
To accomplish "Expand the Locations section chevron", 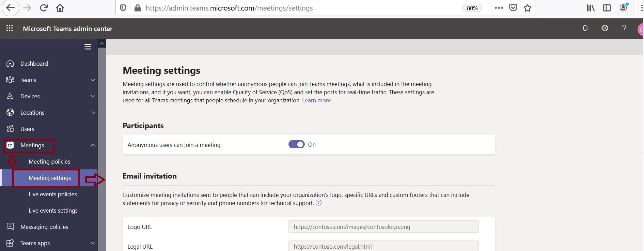I will [93, 113].
